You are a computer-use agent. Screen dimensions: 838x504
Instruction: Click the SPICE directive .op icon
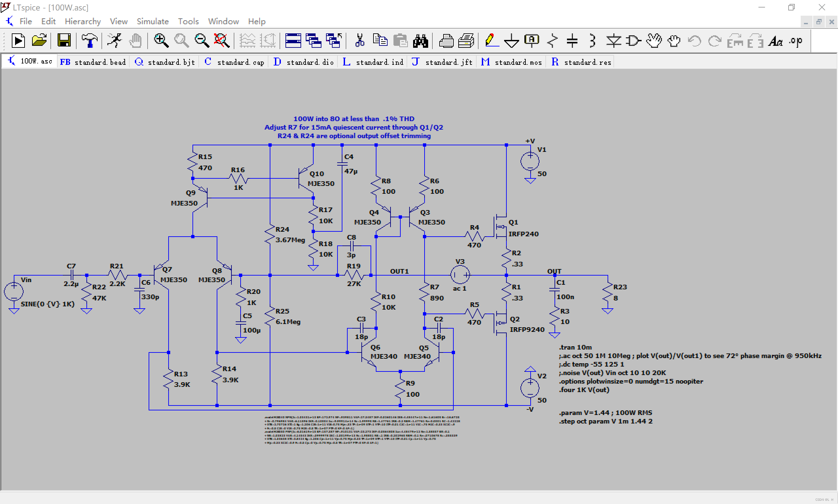tap(796, 41)
